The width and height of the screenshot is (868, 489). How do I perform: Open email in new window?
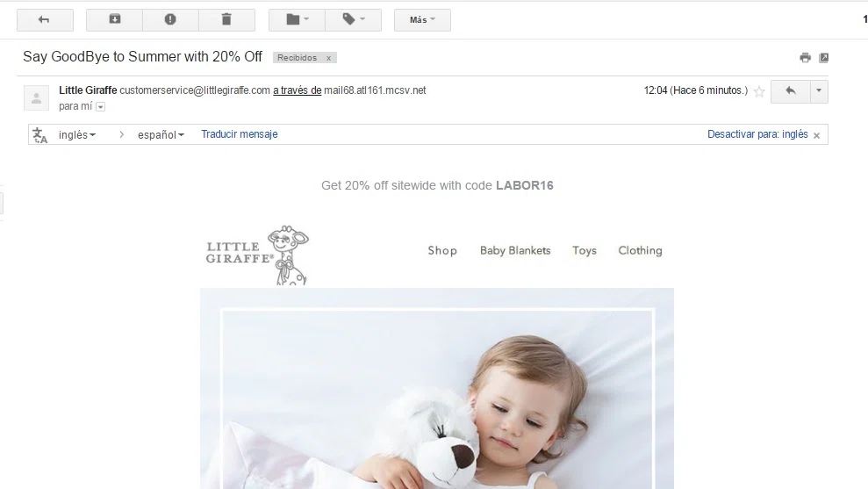tap(824, 58)
